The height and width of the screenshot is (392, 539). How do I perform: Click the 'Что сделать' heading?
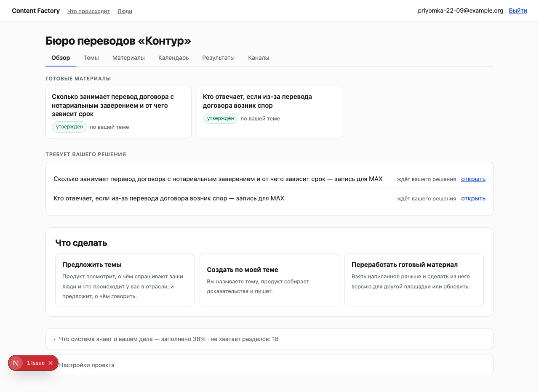pos(81,243)
